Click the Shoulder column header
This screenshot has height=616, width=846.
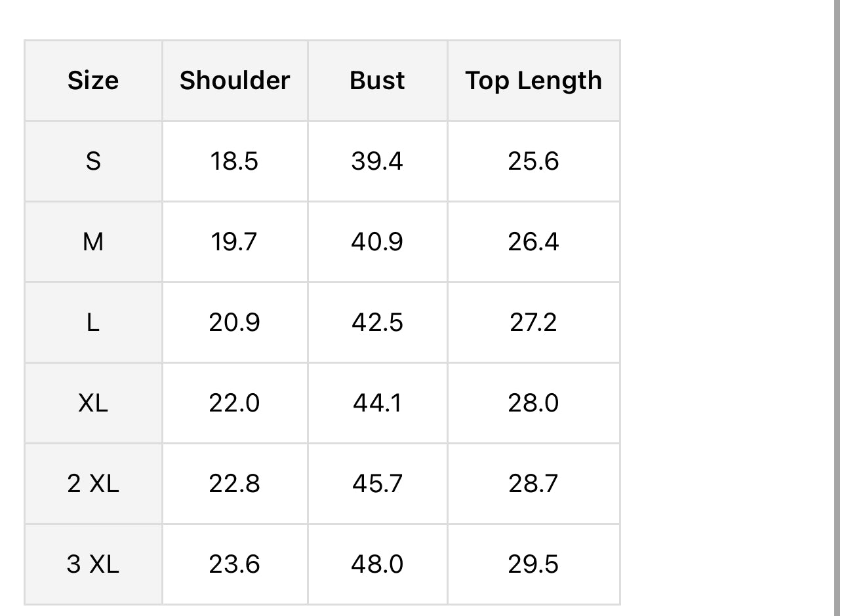[x=235, y=81]
